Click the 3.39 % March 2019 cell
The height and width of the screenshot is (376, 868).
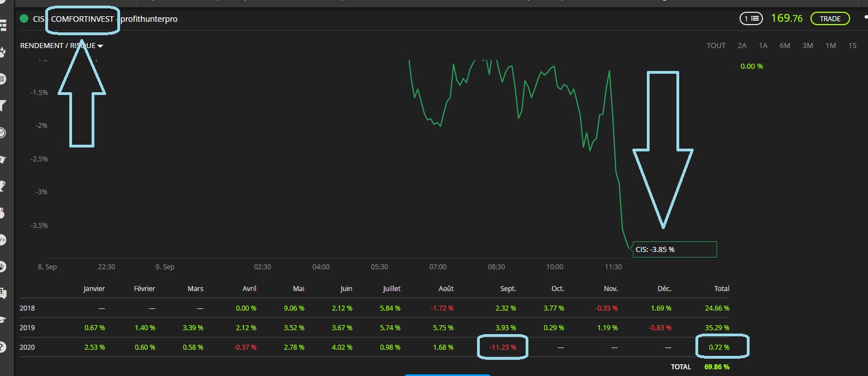click(x=192, y=327)
